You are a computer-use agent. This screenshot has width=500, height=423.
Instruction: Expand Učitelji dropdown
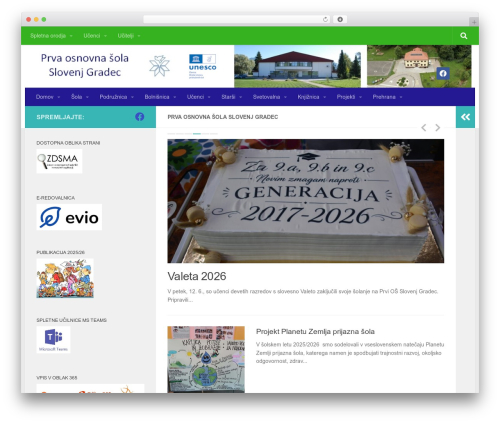pyautogui.click(x=129, y=36)
